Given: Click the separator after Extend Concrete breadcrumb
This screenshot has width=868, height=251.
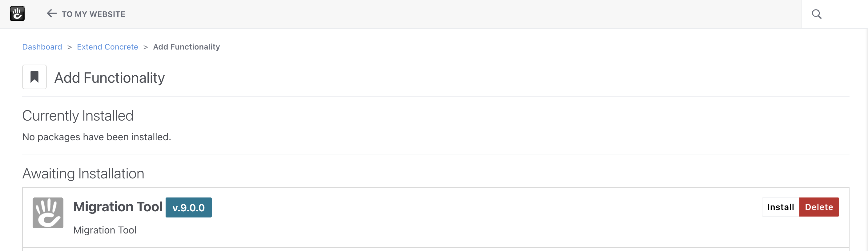Looking at the screenshot, I should [x=146, y=47].
